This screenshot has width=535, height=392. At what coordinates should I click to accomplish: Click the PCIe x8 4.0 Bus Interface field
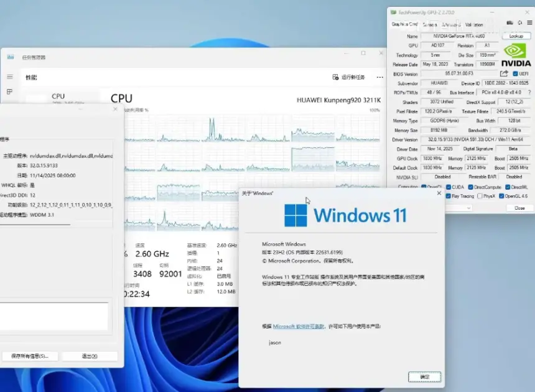pyautogui.click(x=501, y=93)
